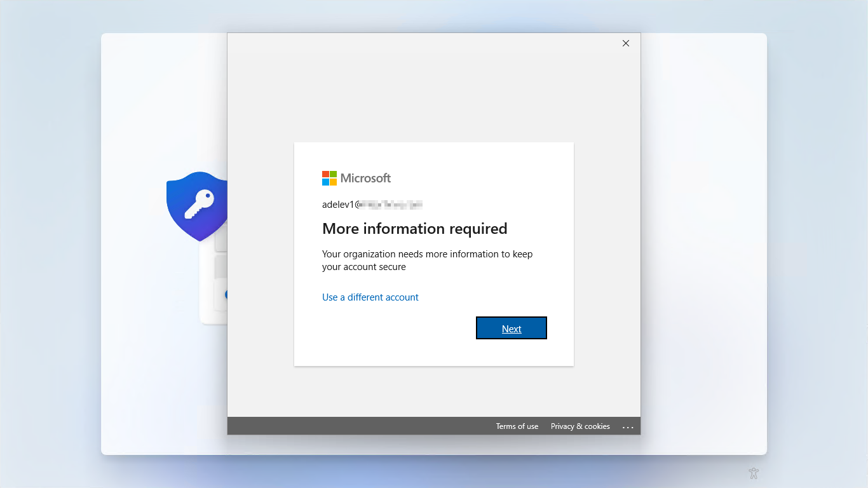The image size is (868, 488).
Task: Close the sign-in dialog window
Action: [x=626, y=43]
